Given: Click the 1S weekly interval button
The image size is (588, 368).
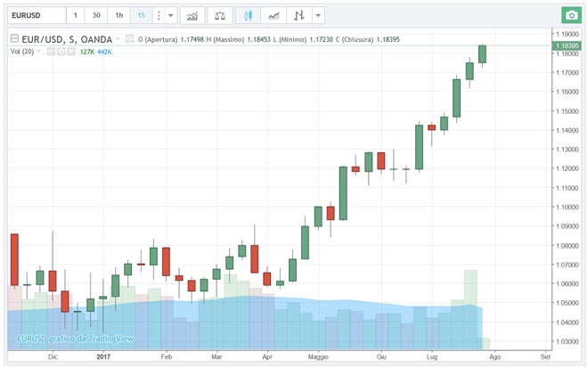Looking at the screenshot, I should point(141,16).
